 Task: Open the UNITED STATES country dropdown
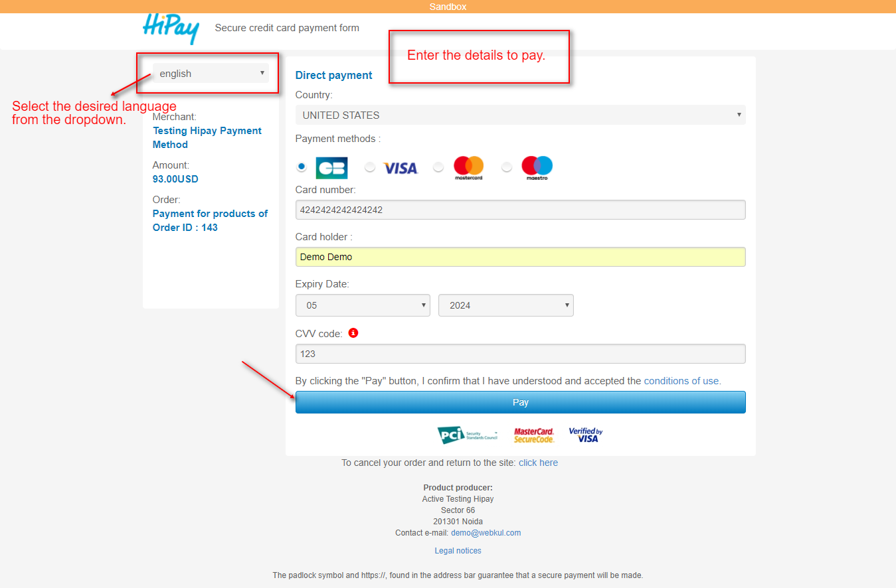(520, 114)
